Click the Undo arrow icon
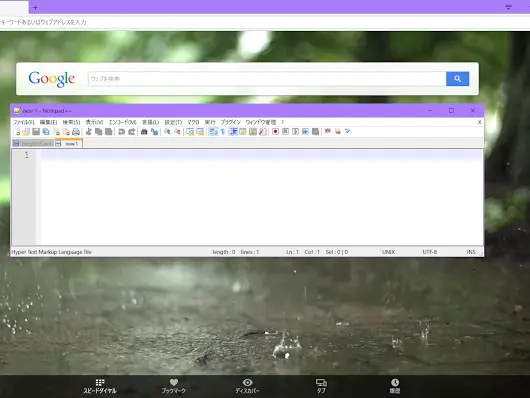The width and height of the screenshot is (530, 398). pyautogui.click(x=121, y=132)
